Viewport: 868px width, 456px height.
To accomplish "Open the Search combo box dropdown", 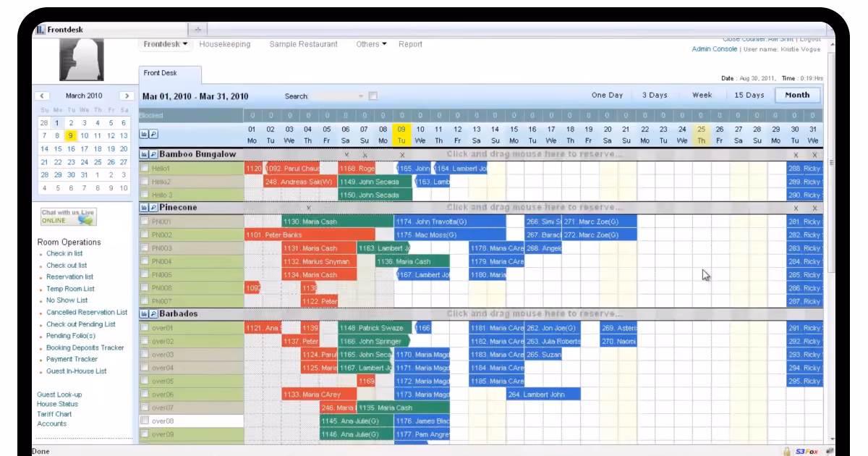I will (x=361, y=96).
